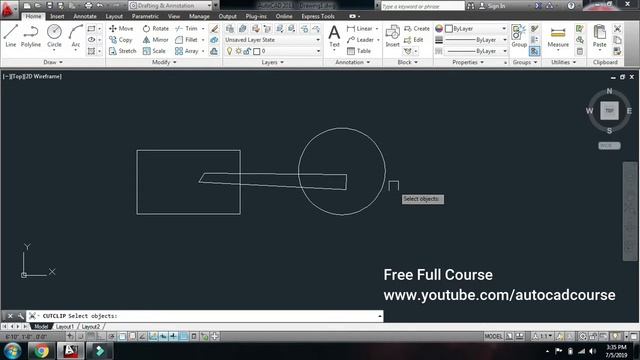Switch to the Annotate ribbon tab
This screenshot has height=360, width=640.
tap(85, 16)
